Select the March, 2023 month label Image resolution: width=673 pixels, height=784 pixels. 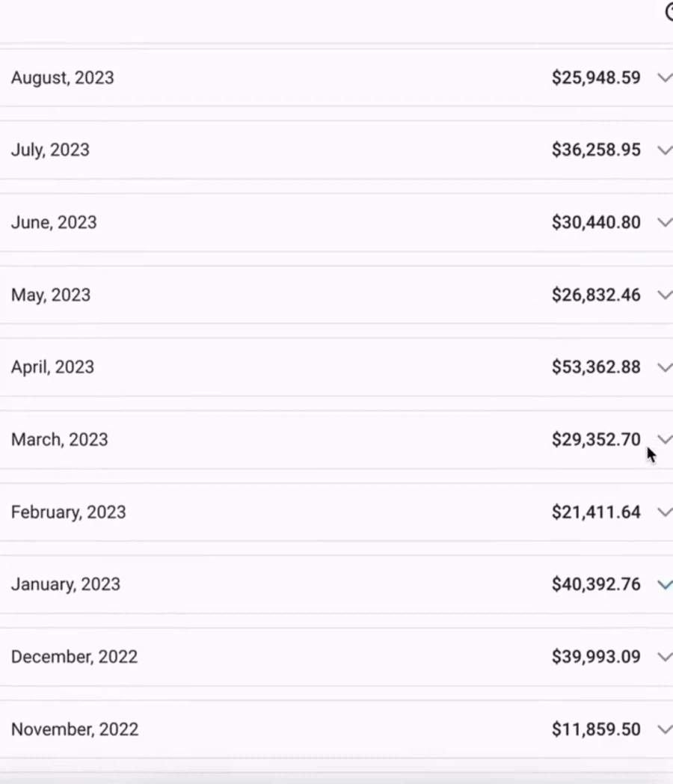click(59, 439)
